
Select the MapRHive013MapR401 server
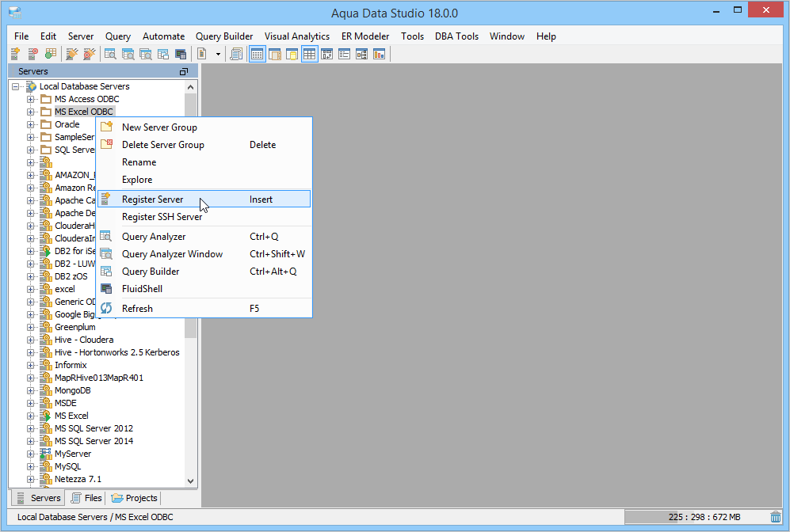[99, 378]
